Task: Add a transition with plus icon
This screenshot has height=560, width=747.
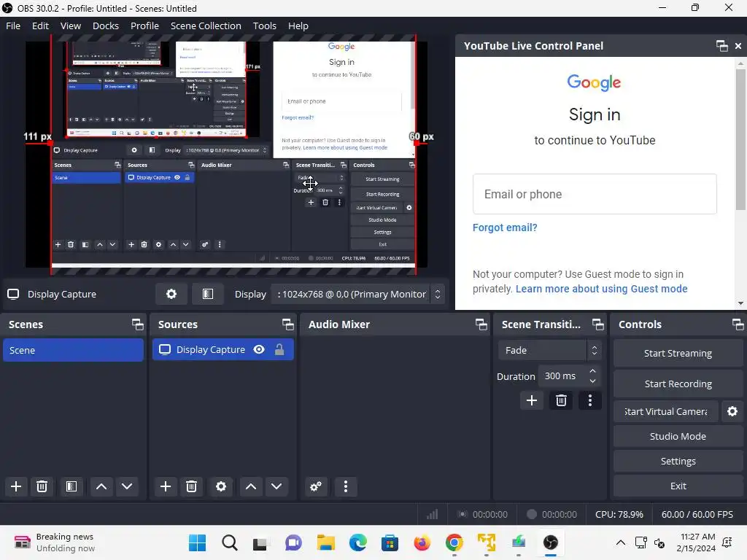Action: pos(532,400)
